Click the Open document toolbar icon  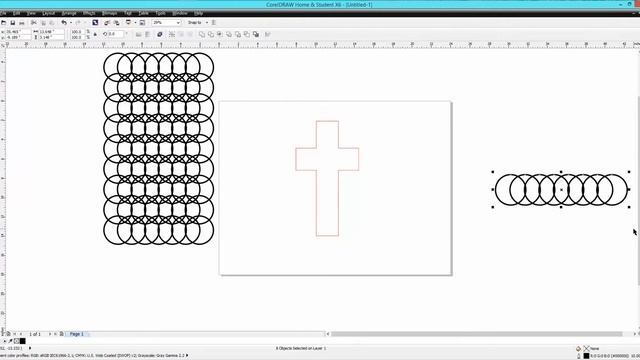4,23
